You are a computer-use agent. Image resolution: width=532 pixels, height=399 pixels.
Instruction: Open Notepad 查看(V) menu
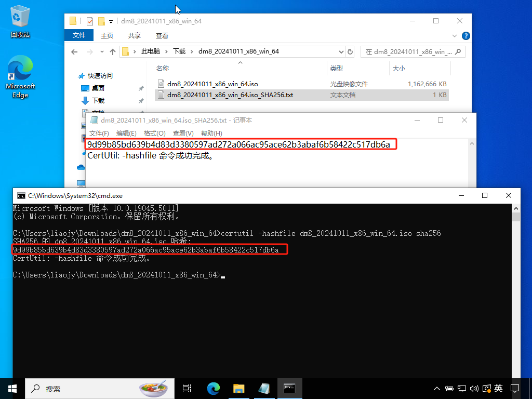183,134
